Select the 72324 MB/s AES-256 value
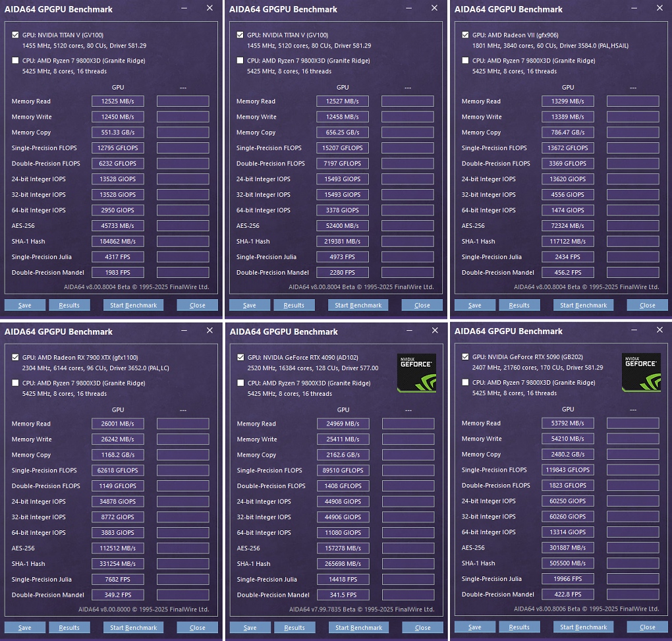The image size is (672, 641). (x=568, y=225)
